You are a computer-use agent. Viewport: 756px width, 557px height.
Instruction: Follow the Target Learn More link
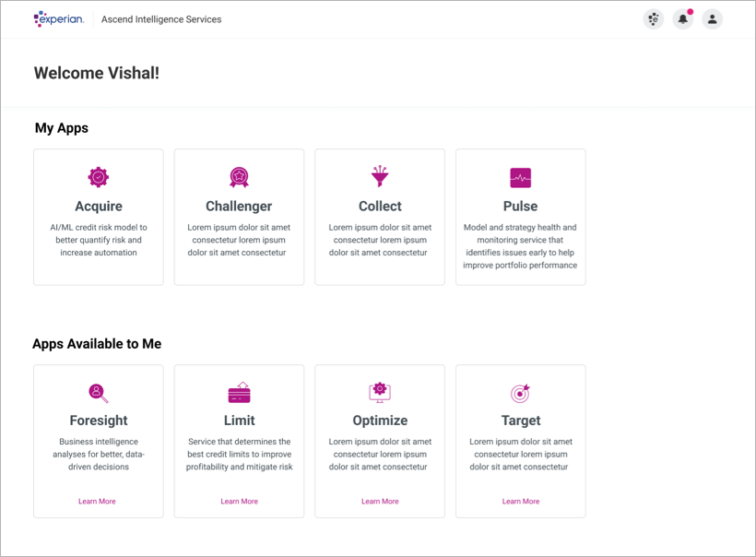(521, 502)
